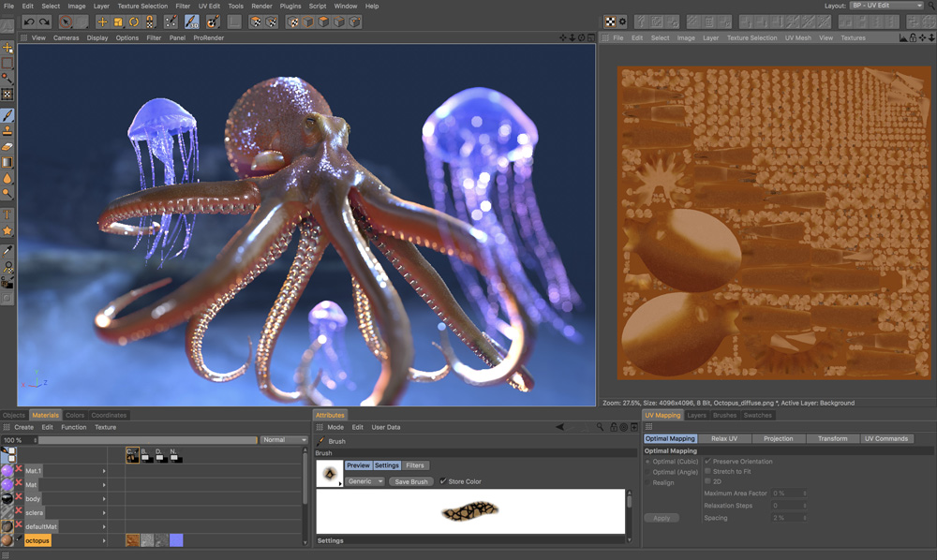Select the Brush tool in left palette

pyautogui.click(x=7, y=115)
